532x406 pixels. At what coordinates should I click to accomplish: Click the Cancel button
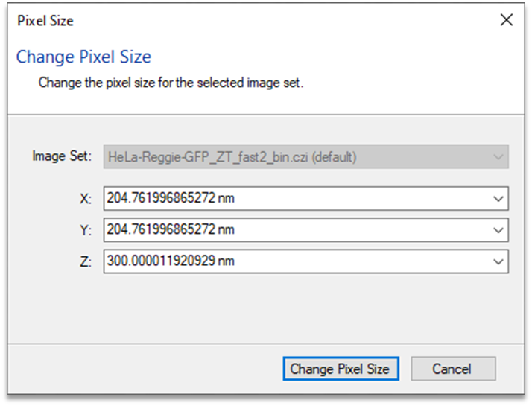(x=453, y=368)
